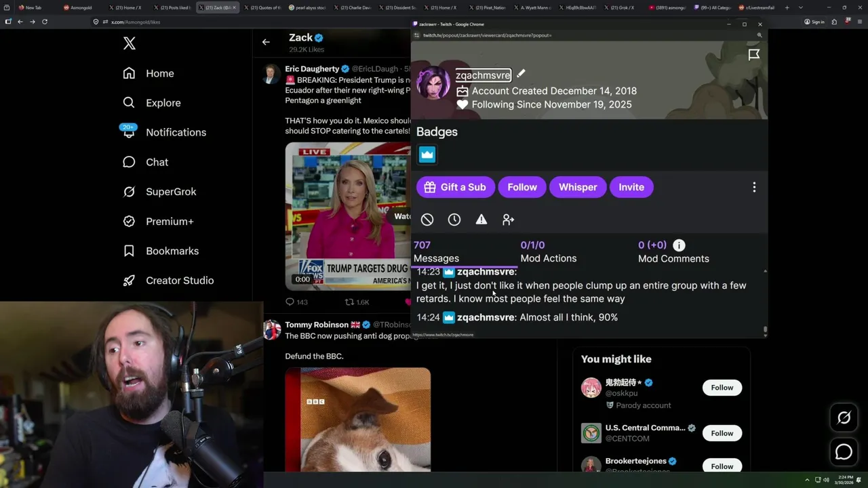This screenshot has height=488, width=868.
Task: Click Gift a Sub button
Action: (455, 187)
